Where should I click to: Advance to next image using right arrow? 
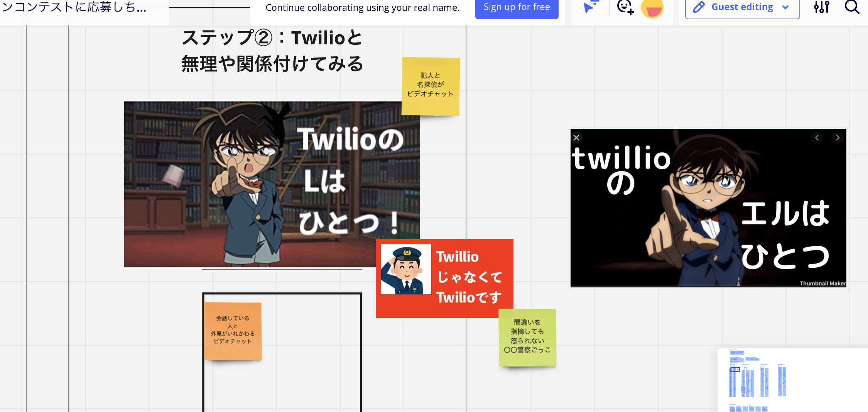coord(837,137)
